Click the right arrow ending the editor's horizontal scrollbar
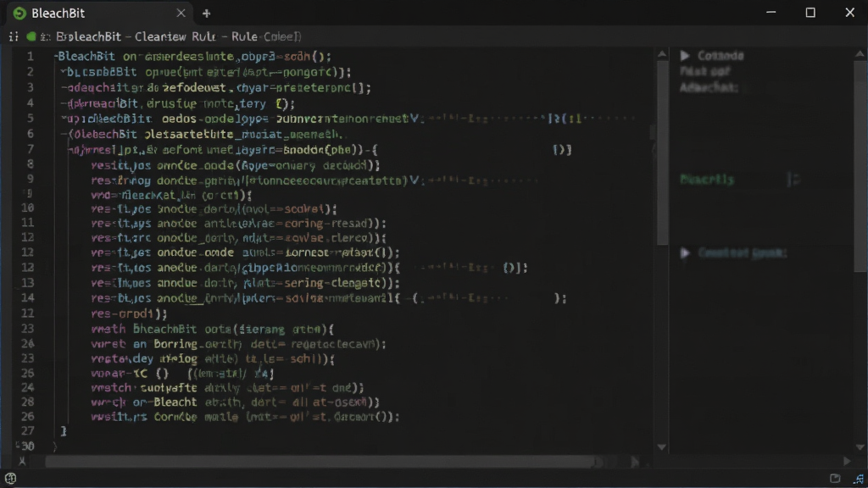The image size is (868, 488). (635, 462)
